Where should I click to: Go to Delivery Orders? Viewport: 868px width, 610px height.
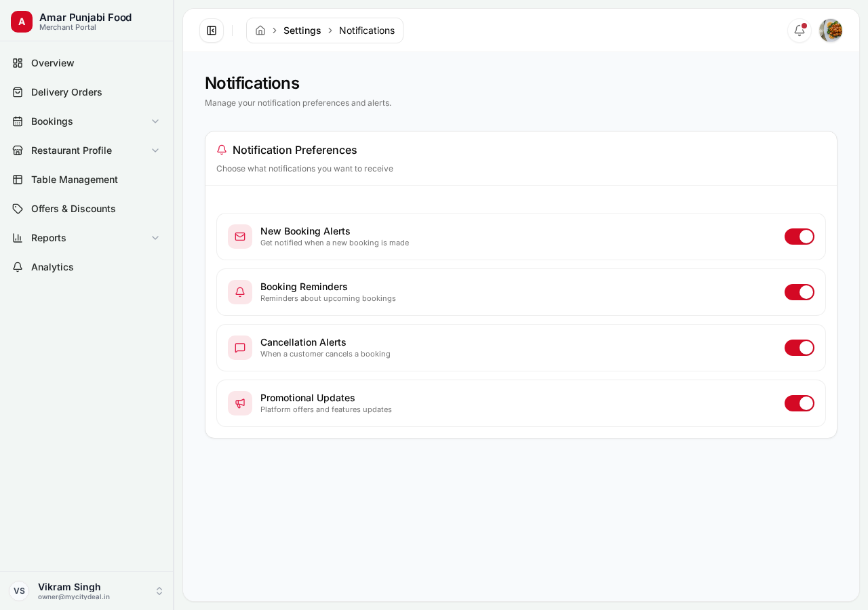point(87,92)
